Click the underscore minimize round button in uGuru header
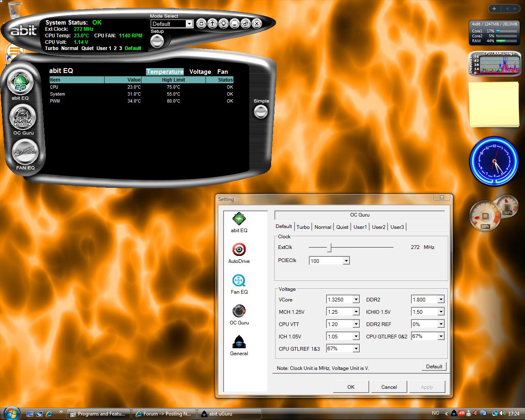The image size is (525, 420). point(234,23)
